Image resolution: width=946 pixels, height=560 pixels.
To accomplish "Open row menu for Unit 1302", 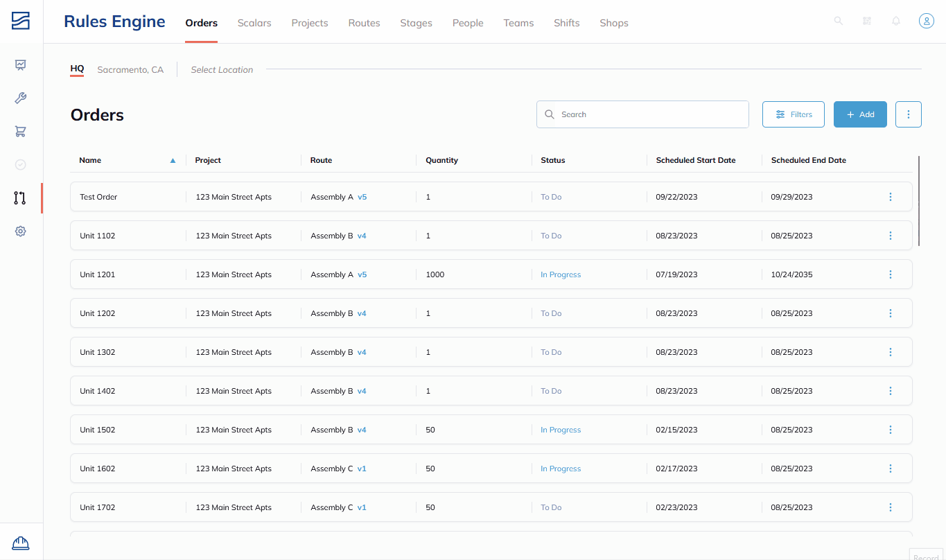I will click(x=891, y=352).
